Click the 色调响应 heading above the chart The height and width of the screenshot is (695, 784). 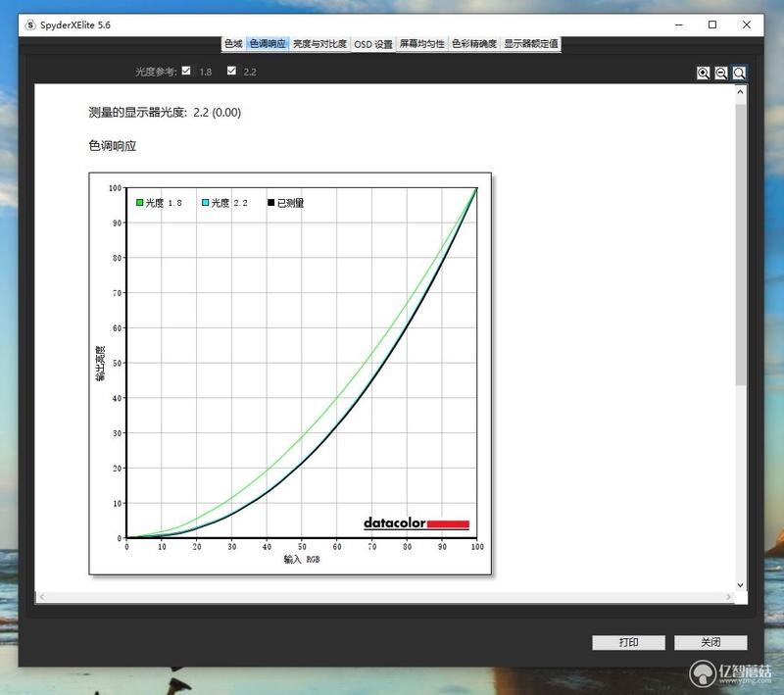click(113, 146)
